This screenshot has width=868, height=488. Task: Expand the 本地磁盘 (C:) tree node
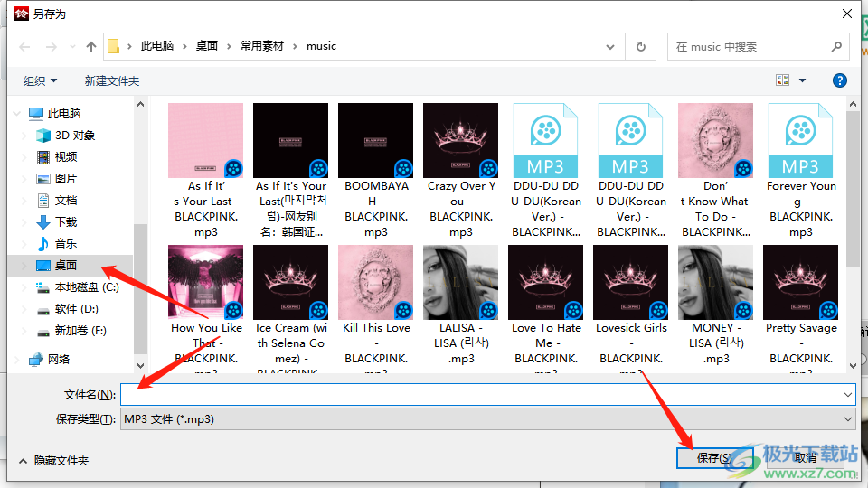[x=24, y=287]
